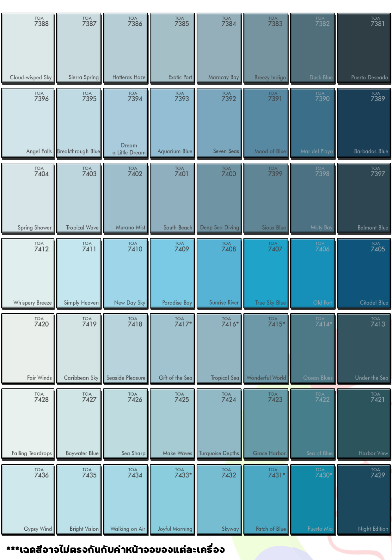Click the Make Waves 7425 swatch
Viewport: 392px width, 560px height.
[172, 424]
